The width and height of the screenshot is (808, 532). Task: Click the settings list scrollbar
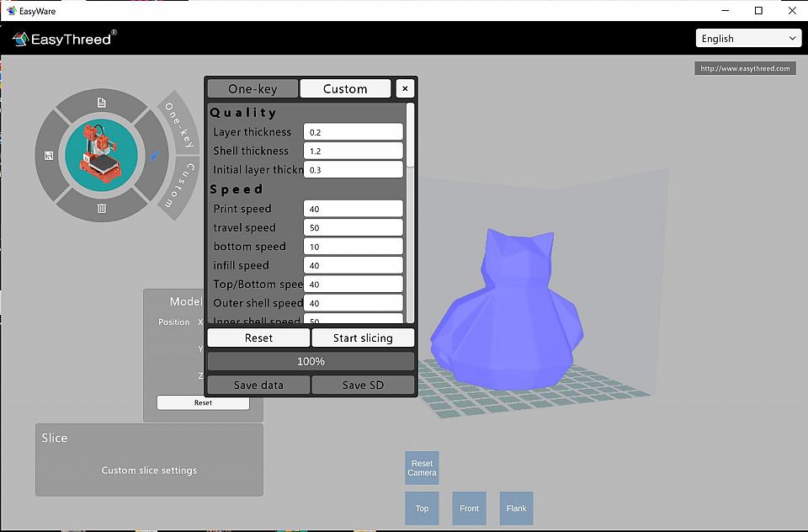tap(410, 135)
